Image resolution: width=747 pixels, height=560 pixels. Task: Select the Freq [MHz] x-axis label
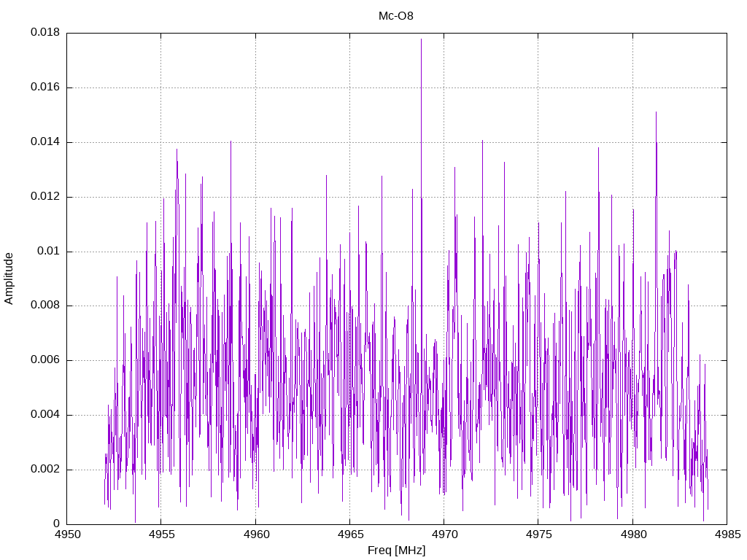point(396,551)
